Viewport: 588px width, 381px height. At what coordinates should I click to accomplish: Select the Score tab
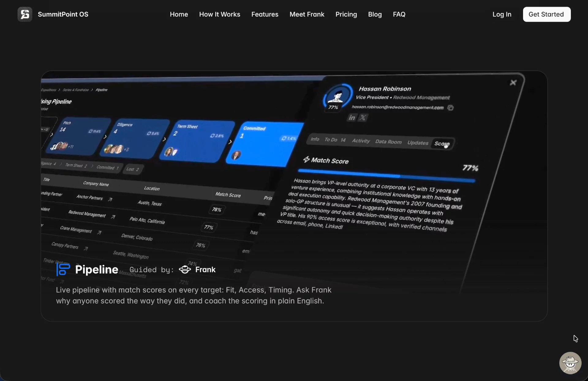[442, 144]
